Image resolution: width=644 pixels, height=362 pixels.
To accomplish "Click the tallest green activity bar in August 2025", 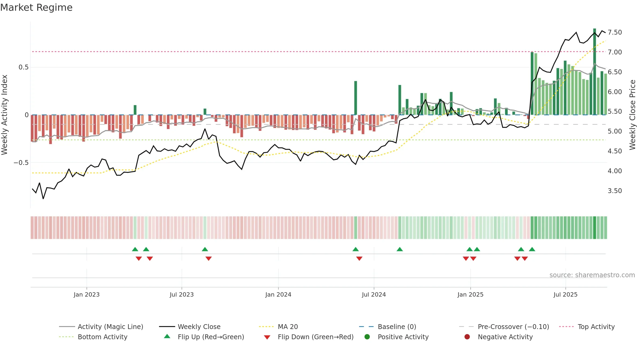I will point(595,72).
